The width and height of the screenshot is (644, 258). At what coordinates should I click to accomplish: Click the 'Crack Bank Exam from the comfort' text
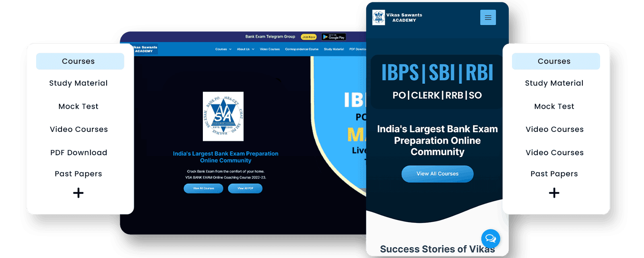[225, 171]
